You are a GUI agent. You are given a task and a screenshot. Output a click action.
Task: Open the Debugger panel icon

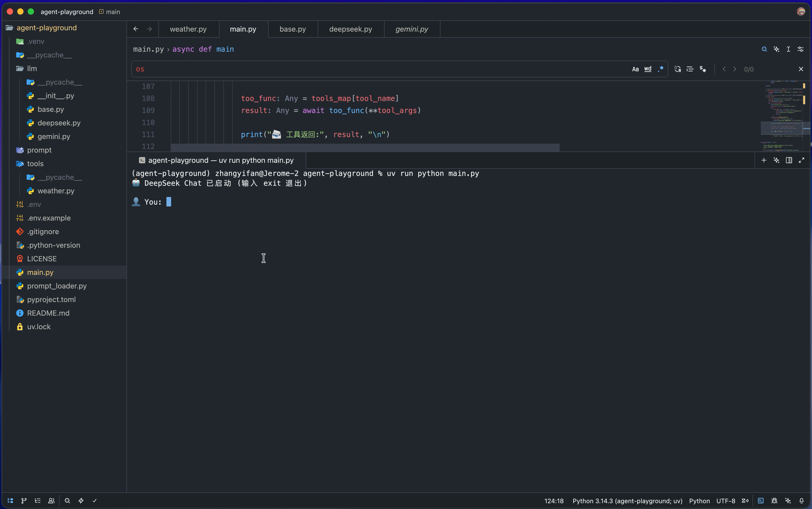click(x=774, y=501)
